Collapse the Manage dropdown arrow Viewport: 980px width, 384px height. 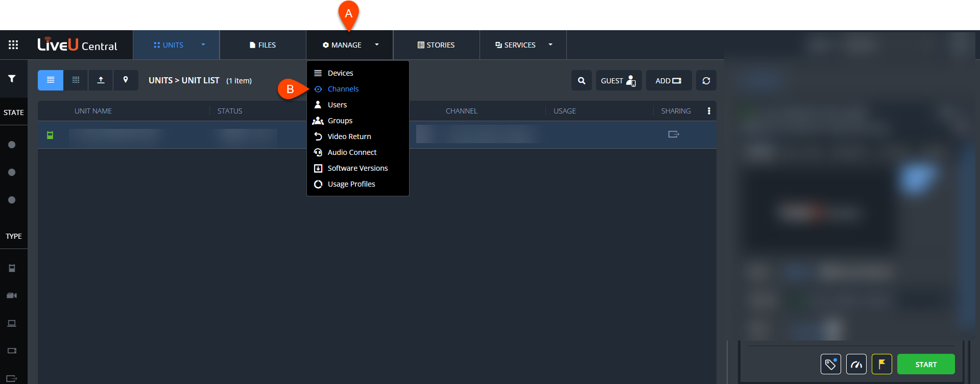coord(377,45)
